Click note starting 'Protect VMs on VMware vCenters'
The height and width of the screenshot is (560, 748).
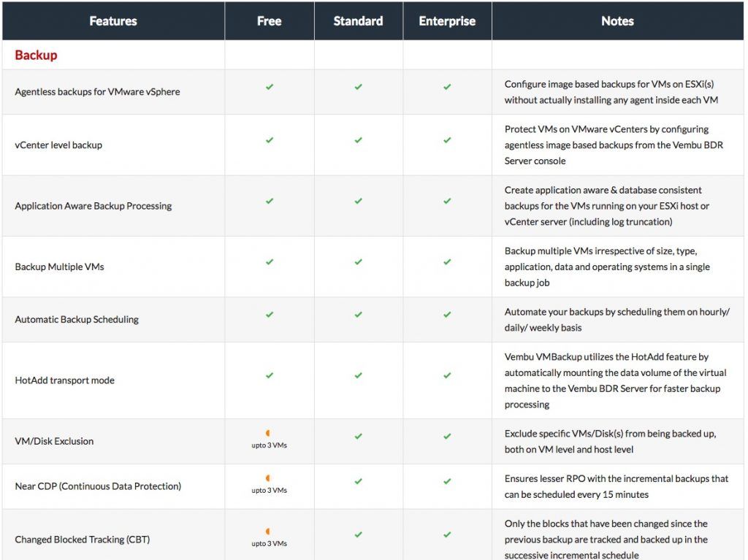tap(614, 145)
